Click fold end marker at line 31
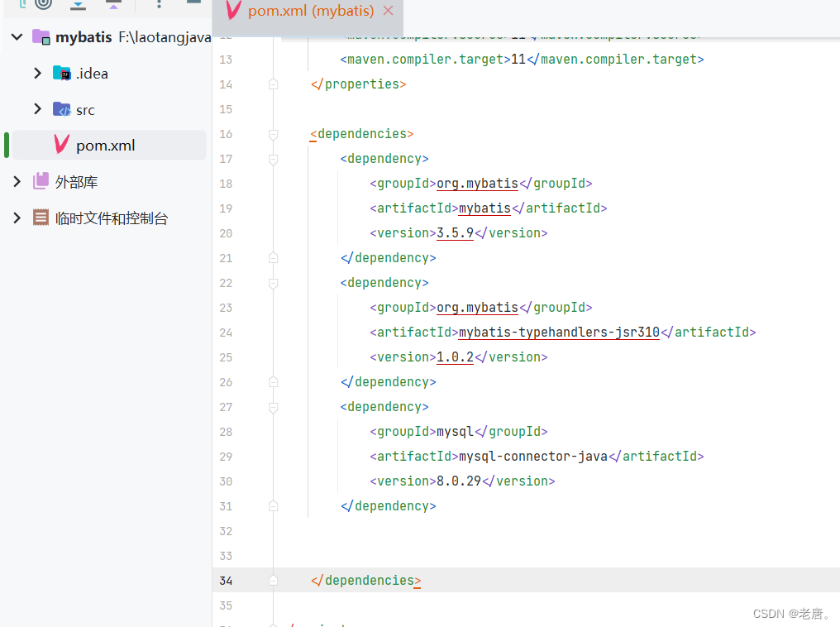The height and width of the screenshot is (627, 840). (x=273, y=505)
